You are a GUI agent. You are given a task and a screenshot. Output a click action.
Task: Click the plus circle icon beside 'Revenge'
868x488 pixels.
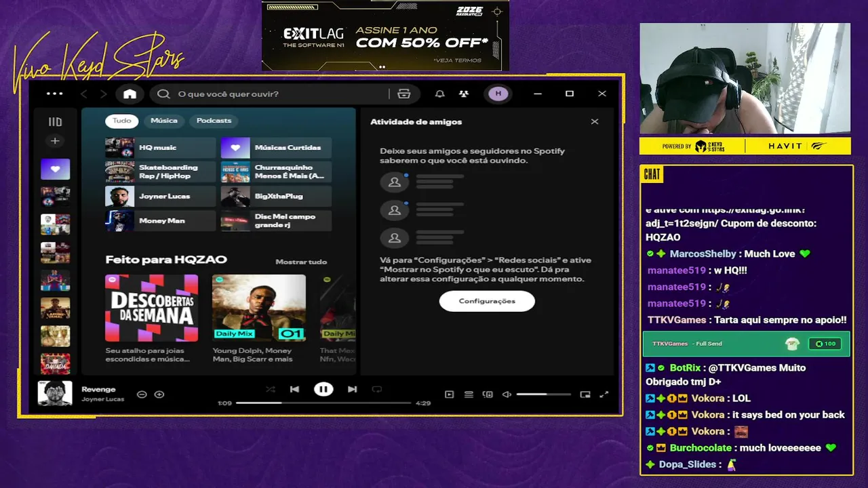tap(159, 394)
